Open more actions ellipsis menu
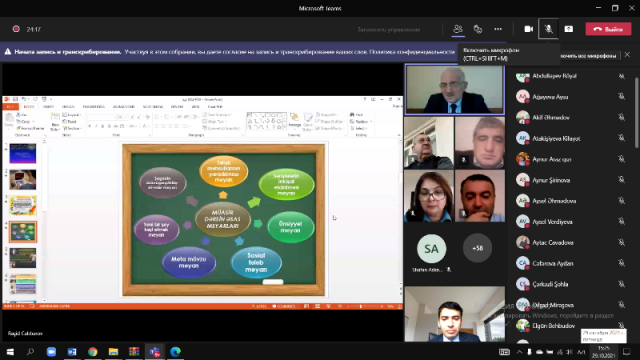This screenshot has height=360, width=640. click(498, 29)
